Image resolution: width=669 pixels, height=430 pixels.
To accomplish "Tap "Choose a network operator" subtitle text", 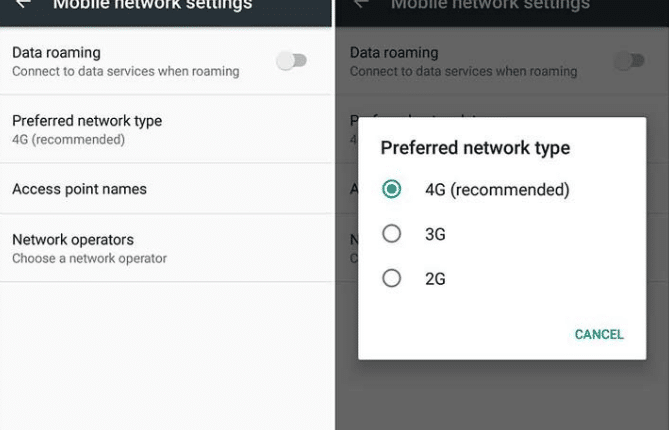I will point(89,258).
